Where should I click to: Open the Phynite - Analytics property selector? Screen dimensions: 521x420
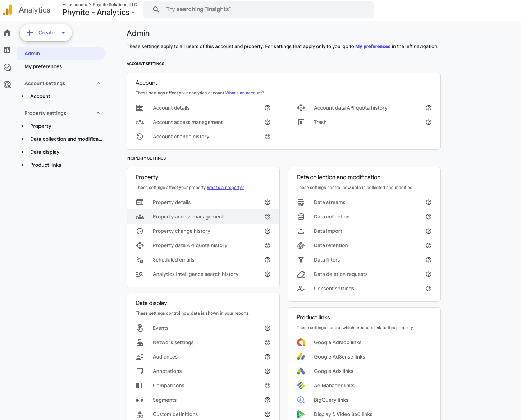coord(99,13)
